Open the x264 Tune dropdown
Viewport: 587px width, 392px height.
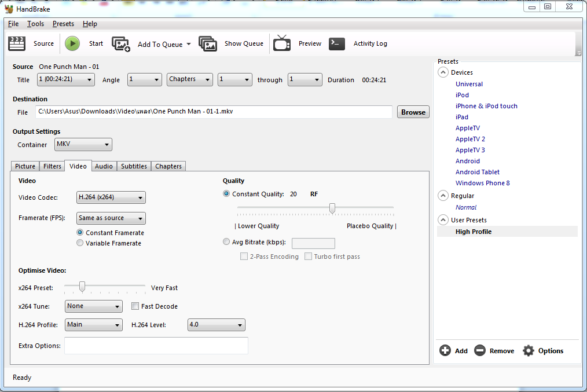click(x=94, y=306)
